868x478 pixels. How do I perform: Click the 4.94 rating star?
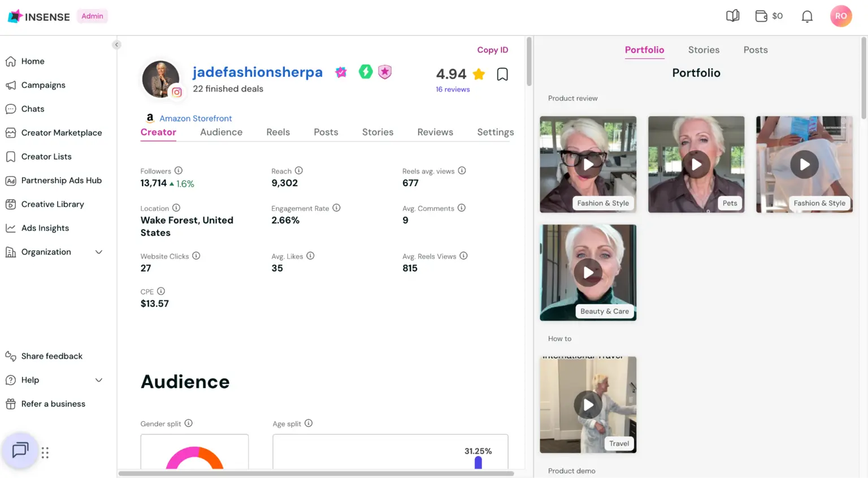click(x=479, y=74)
